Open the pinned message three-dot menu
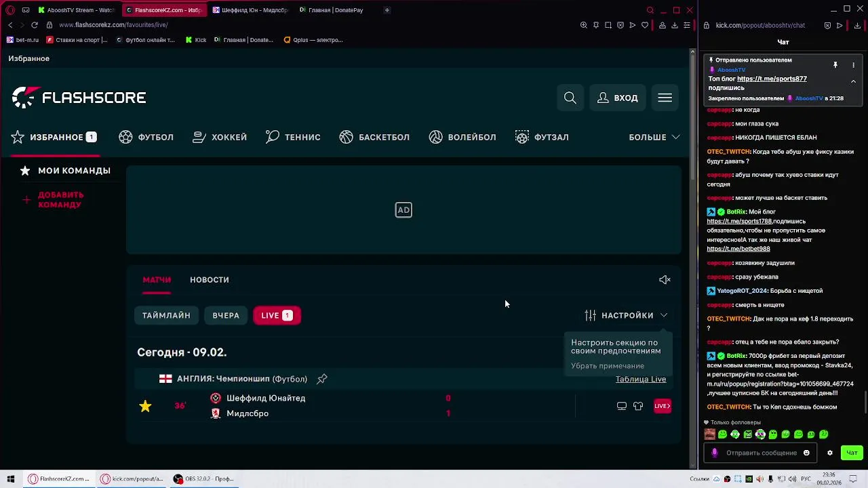Viewport: 868px width, 488px height. tap(853, 65)
